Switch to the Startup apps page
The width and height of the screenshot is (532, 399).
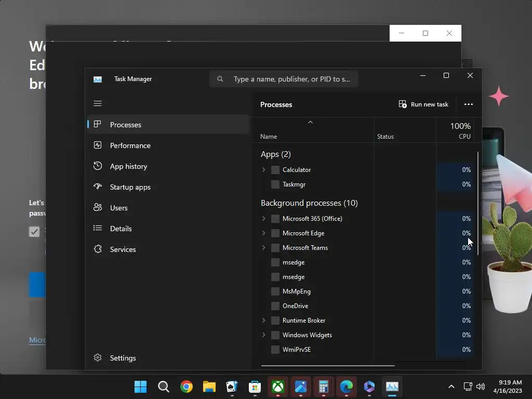tap(169, 187)
